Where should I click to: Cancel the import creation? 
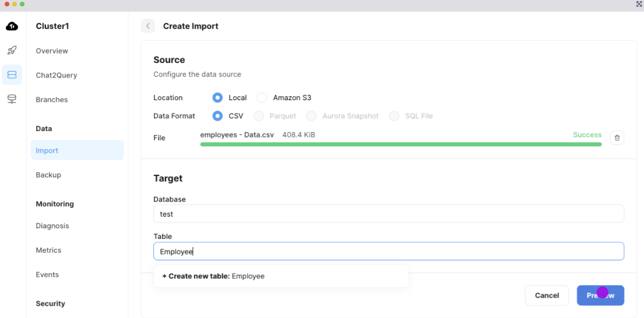point(547,295)
